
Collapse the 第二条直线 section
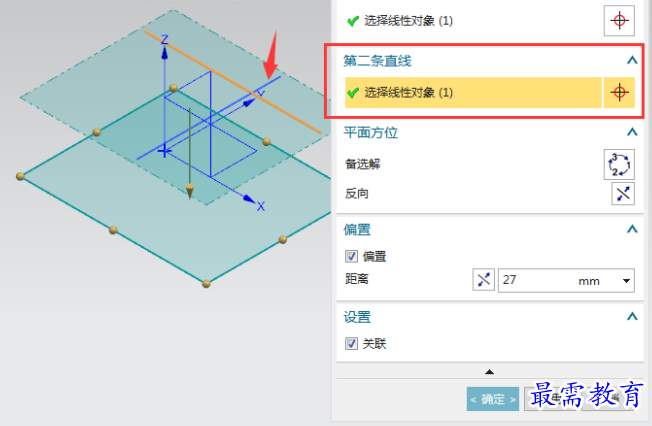click(x=632, y=61)
